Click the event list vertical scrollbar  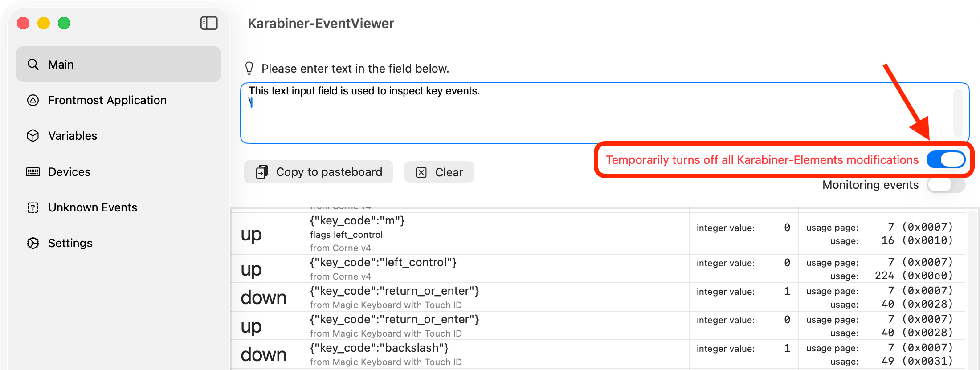(972, 289)
